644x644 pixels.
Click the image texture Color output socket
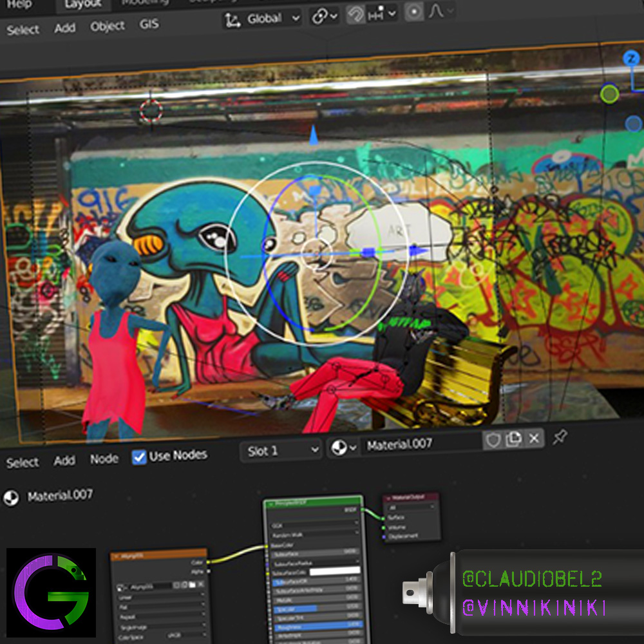tap(208, 562)
